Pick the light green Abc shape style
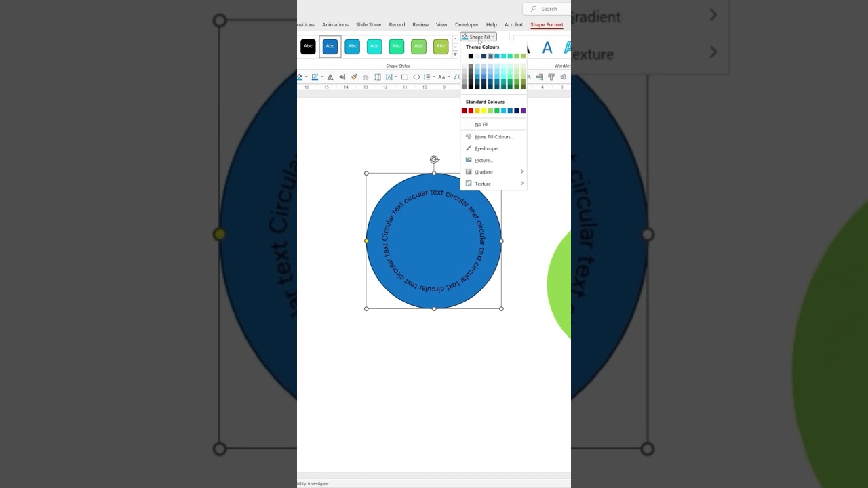The width and height of the screenshot is (868, 488). tap(418, 46)
